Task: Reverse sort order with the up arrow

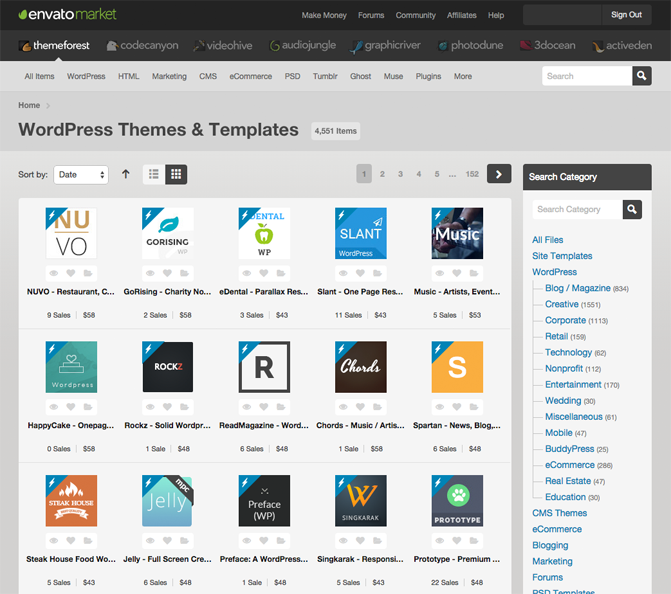Action: point(125,174)
